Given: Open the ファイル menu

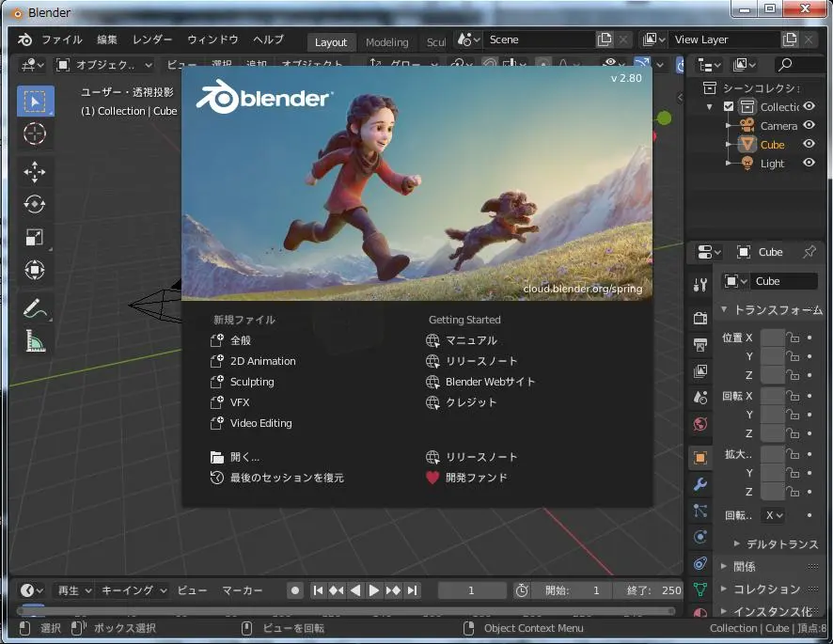Looking at the screenshot, I should [x=62, y=39].
